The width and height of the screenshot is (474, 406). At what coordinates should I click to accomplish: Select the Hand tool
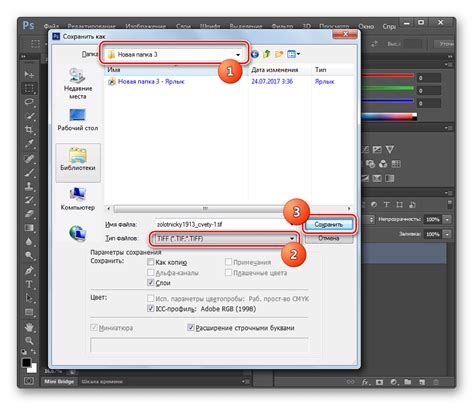coord(29,327)
